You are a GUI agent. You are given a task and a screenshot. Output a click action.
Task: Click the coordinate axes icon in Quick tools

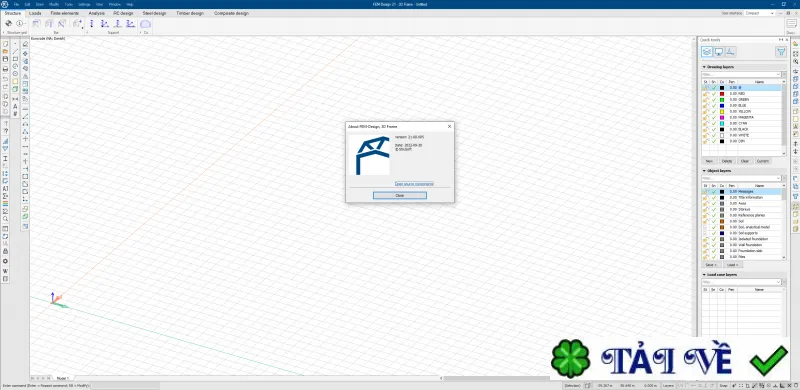pos(730,51)
